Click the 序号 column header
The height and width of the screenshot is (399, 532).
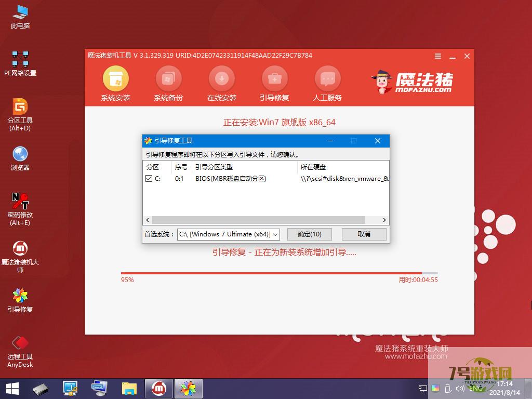182,167
